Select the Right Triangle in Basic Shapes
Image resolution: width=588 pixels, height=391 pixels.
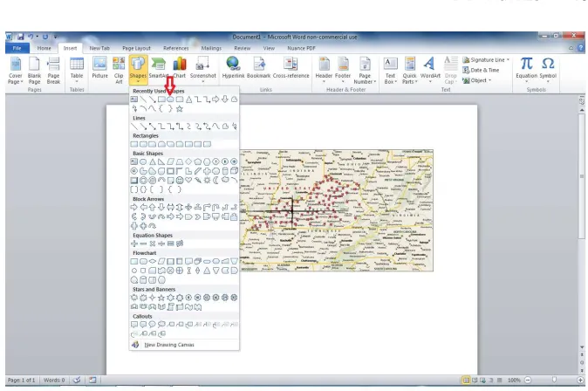[161, 161]
